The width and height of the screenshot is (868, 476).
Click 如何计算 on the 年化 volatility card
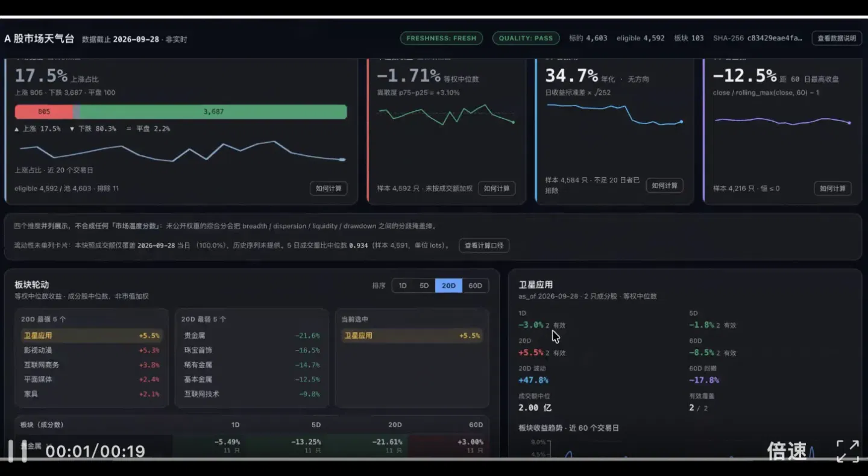pyautogui.click(x=664, y=186)
